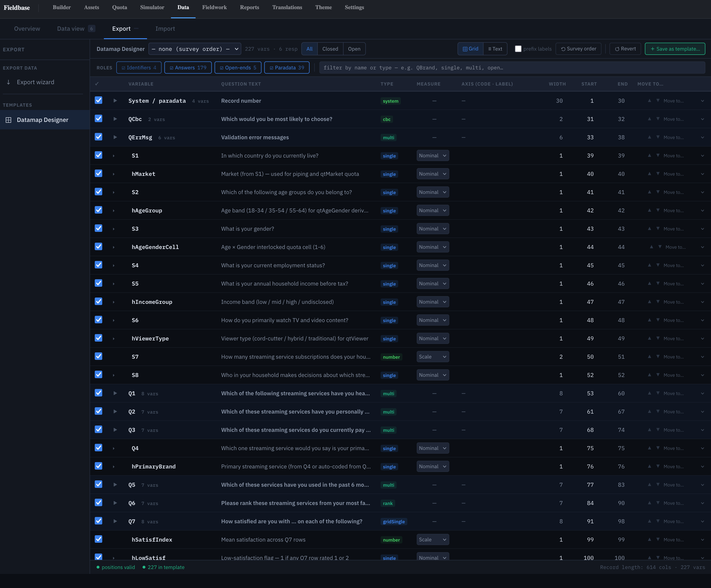
Task: Enable the prefix labels checkbox
Action: click(x=518, y=49)
